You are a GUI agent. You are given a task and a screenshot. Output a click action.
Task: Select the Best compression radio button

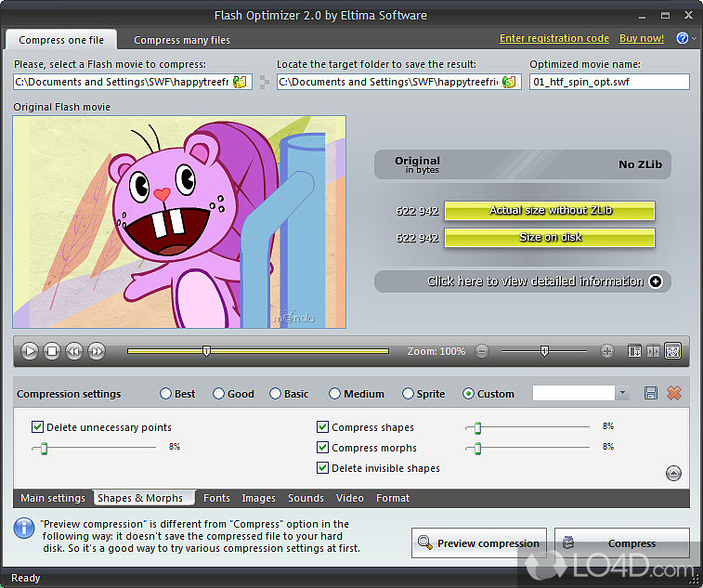(x=166, y=394)
